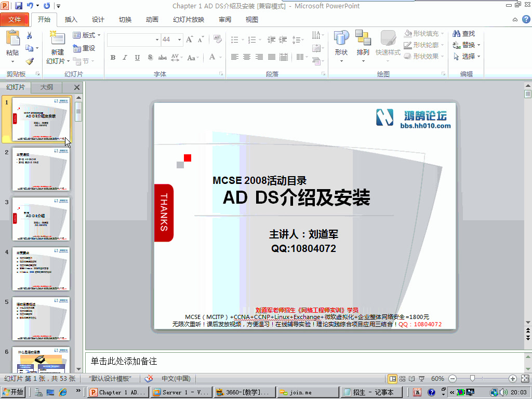
Task: Open Quick Styles (快速样式) gallery
Action: tap(388, 46)
